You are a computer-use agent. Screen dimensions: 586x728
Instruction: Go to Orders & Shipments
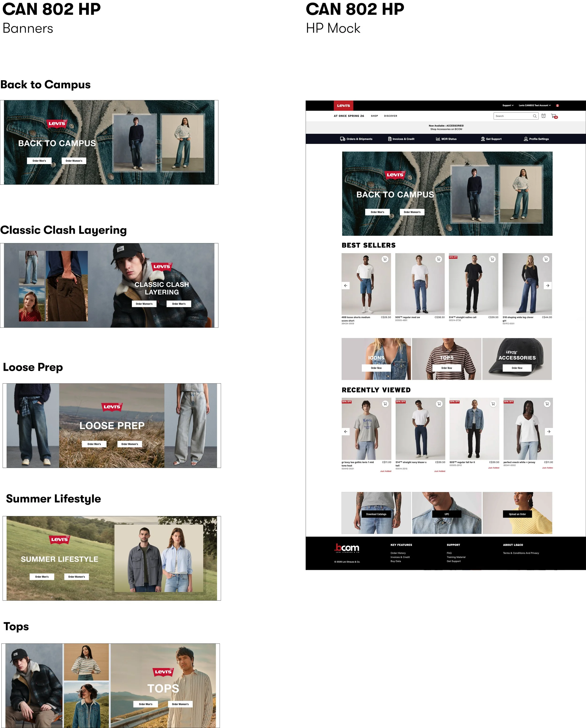(x=356, y=139)
